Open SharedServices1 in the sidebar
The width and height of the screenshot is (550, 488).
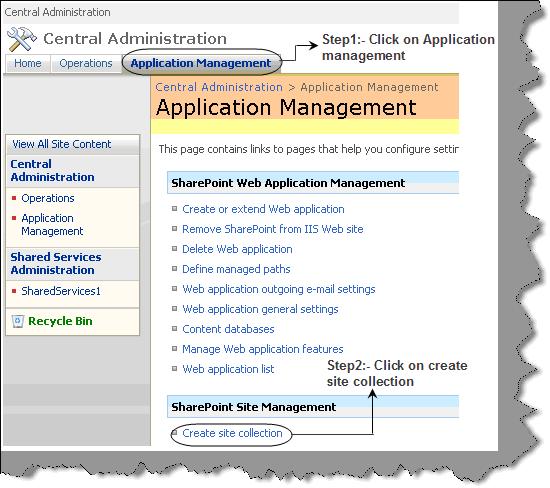61,291
